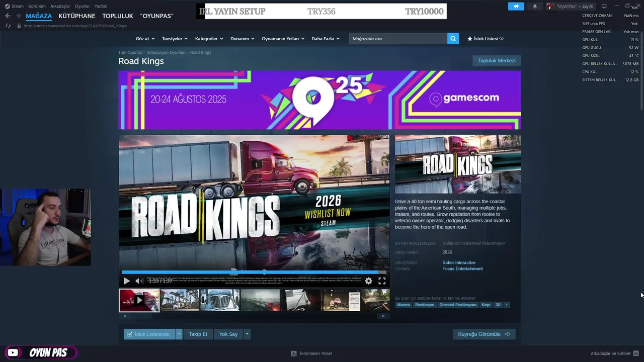The width and height of the screenshot is (644, 362).
Task: Click the Macera tag
Action: pos(404,305)
